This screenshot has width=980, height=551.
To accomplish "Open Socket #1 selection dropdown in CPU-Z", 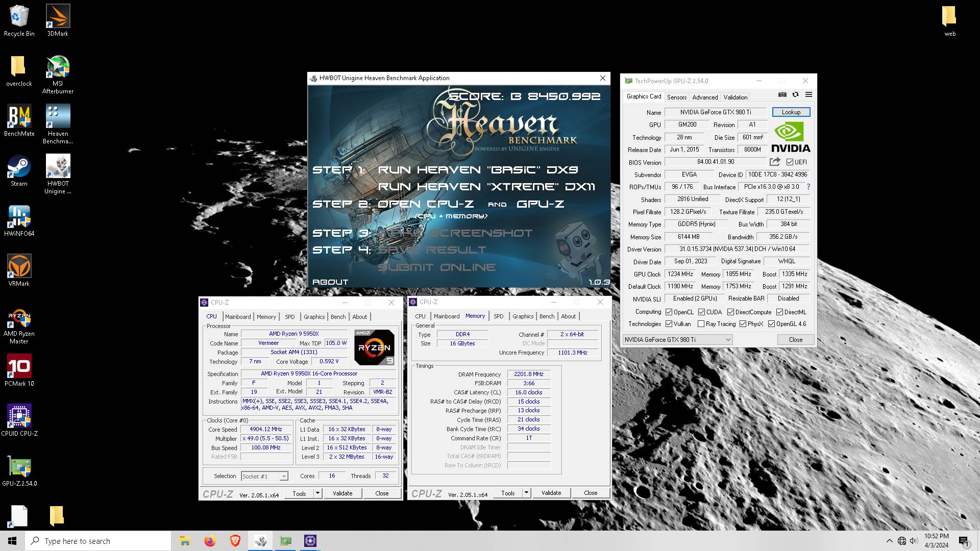I will pyautogui.click(x=264, y=476).
